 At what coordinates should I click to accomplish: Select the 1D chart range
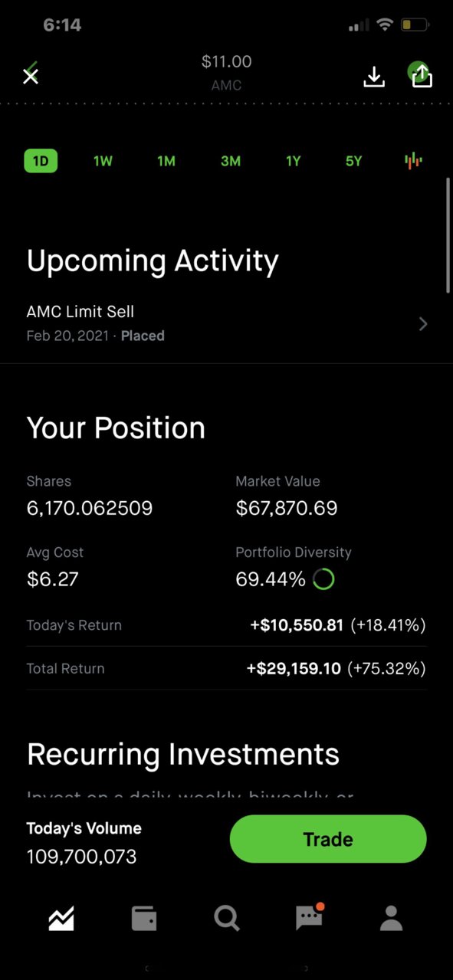(41, 161)
